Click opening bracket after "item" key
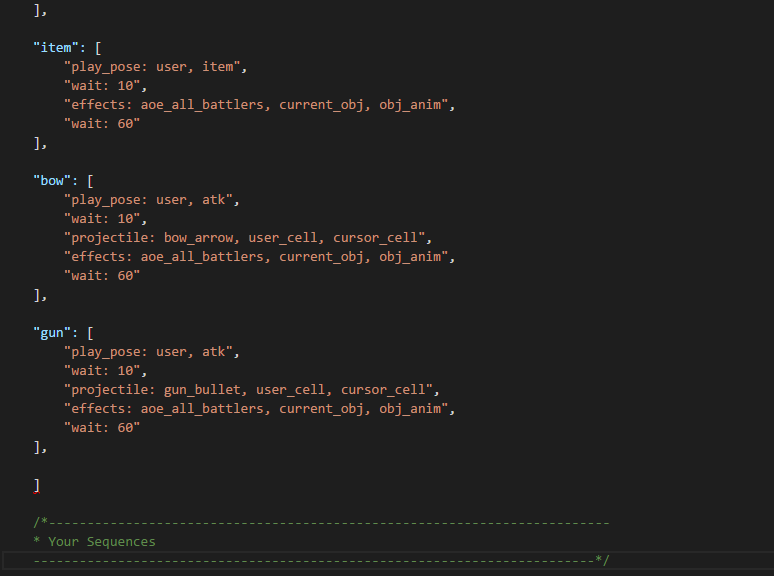774x576 pixels. pyautogui.click(x=98, y=48)
